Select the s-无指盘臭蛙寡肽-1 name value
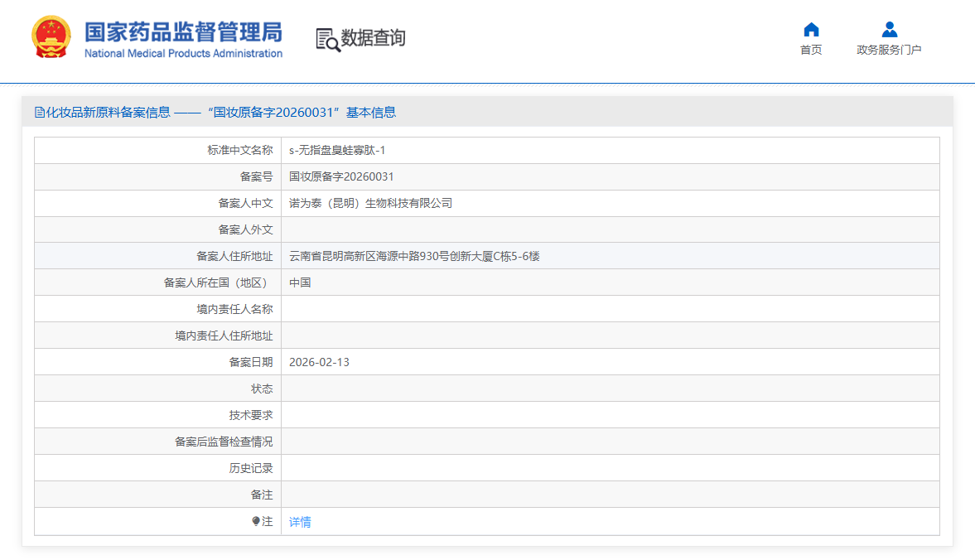The image size is (975, 560). click(x=337, y=150)
